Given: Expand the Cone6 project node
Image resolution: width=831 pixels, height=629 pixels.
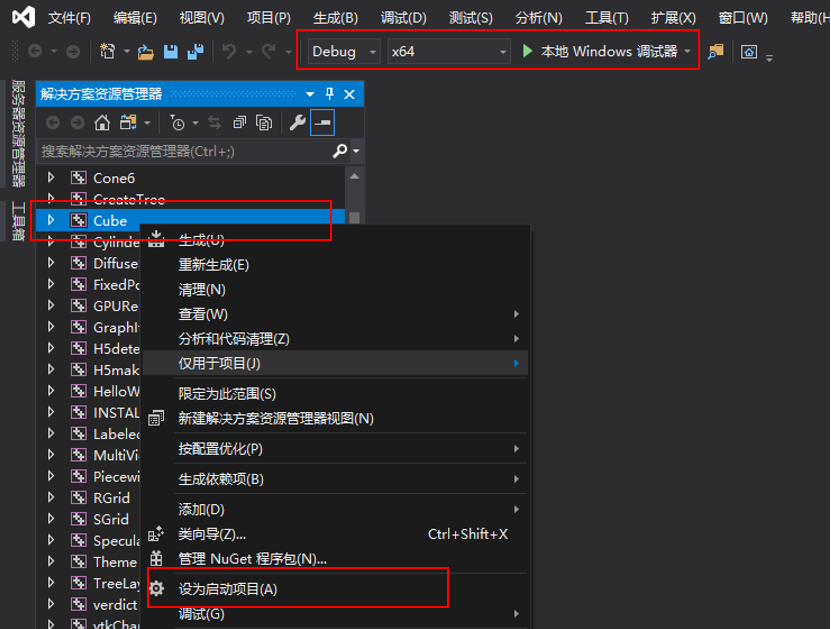Looking at the screenshot, I should [51, 178].
